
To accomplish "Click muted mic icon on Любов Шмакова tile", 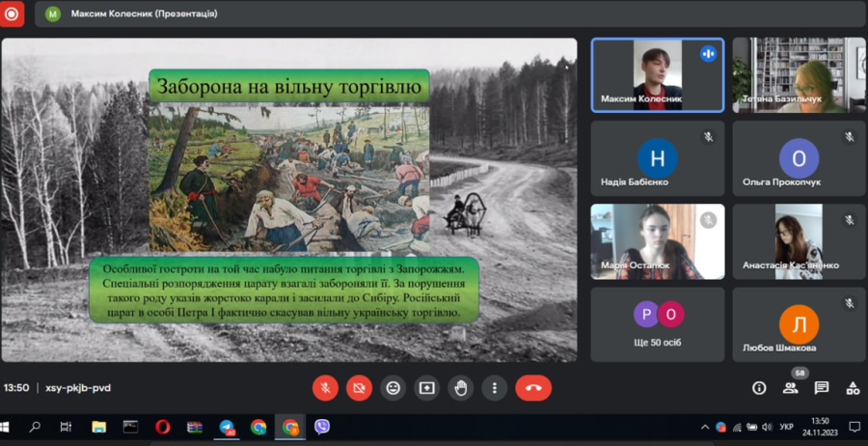I will pyautogui.click(x=849, y=303).
